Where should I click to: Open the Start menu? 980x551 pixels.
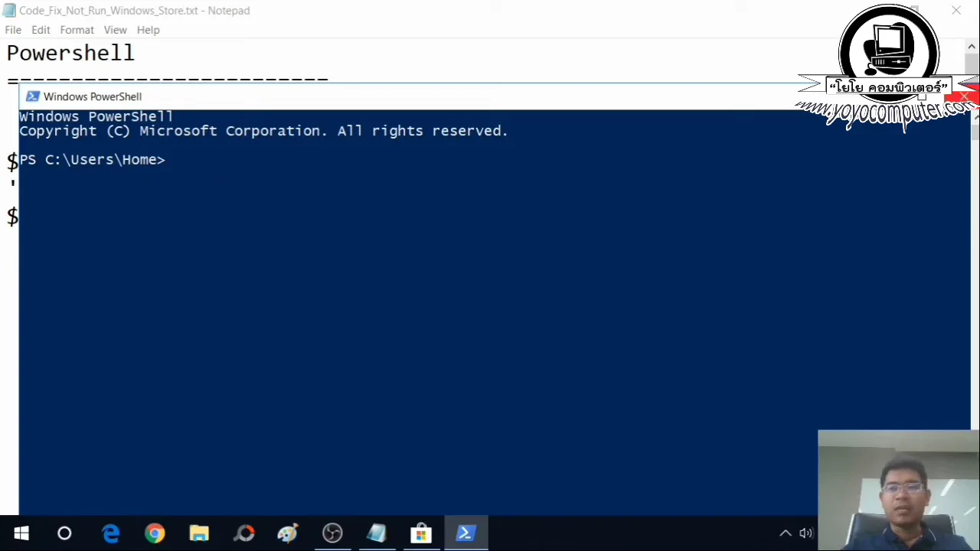[21, 533]
